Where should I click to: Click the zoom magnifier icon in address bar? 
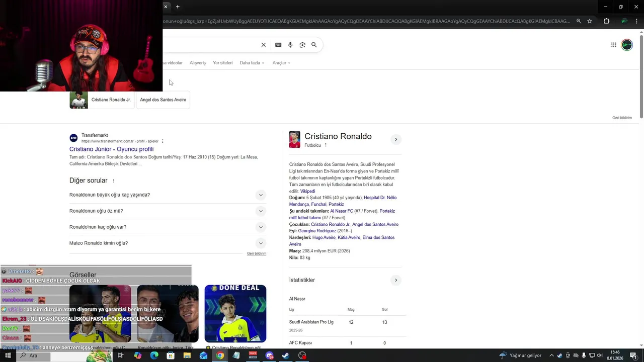click(x=579, y=21)
